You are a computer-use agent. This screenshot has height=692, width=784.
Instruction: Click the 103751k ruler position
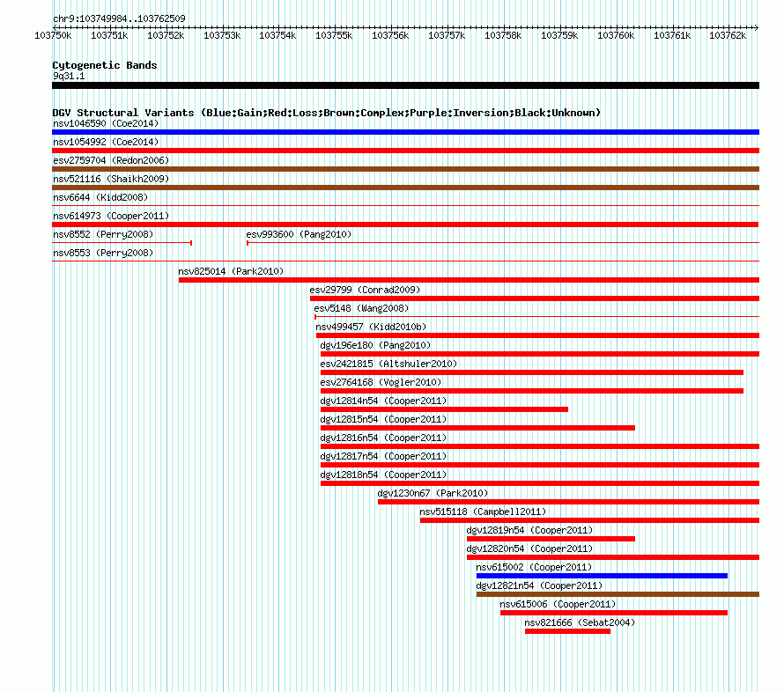(x=109, y=35)
